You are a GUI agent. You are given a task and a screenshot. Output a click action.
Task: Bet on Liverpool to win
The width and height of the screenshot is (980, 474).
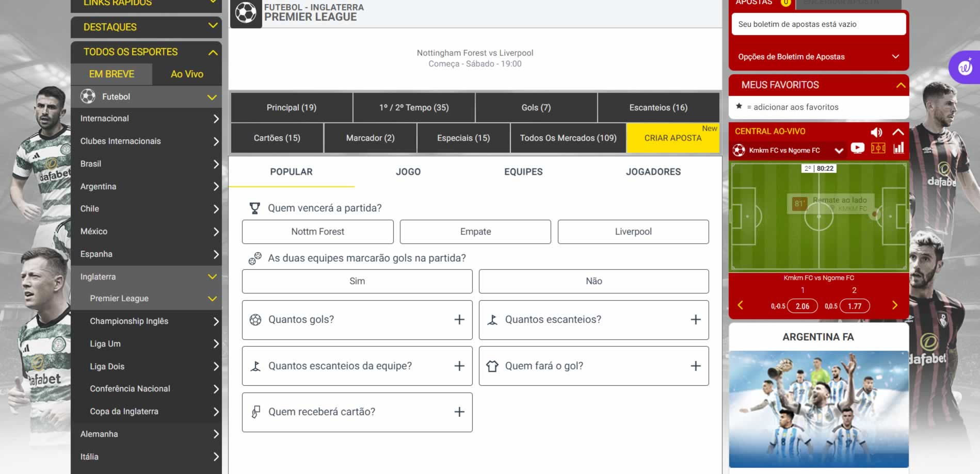click(633, 232)
